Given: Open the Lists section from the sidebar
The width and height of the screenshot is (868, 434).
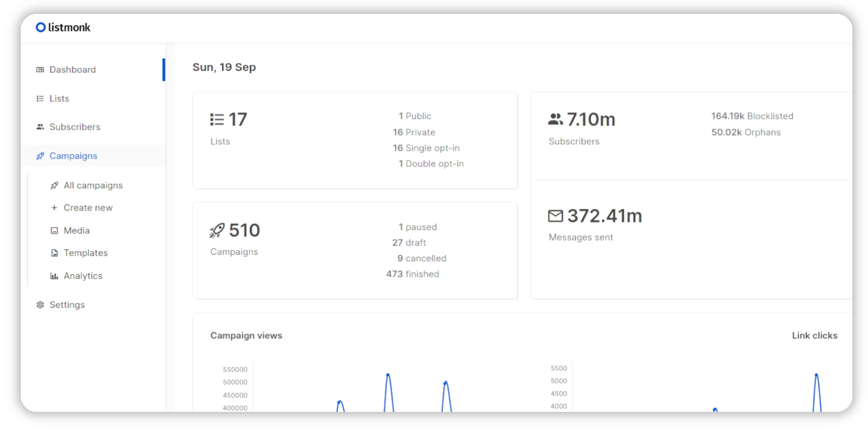Looking at the screenshot, I should tap(59, 99).
